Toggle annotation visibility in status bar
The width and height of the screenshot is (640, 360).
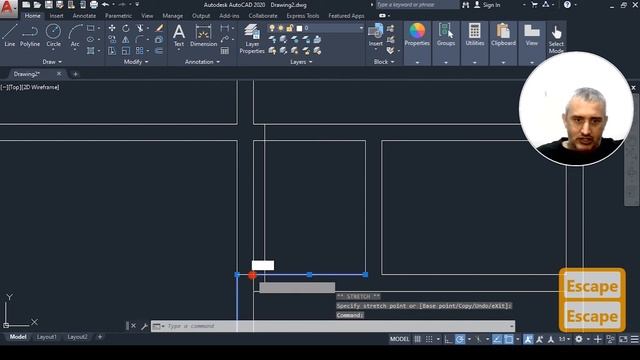click(x=528, y=339)
